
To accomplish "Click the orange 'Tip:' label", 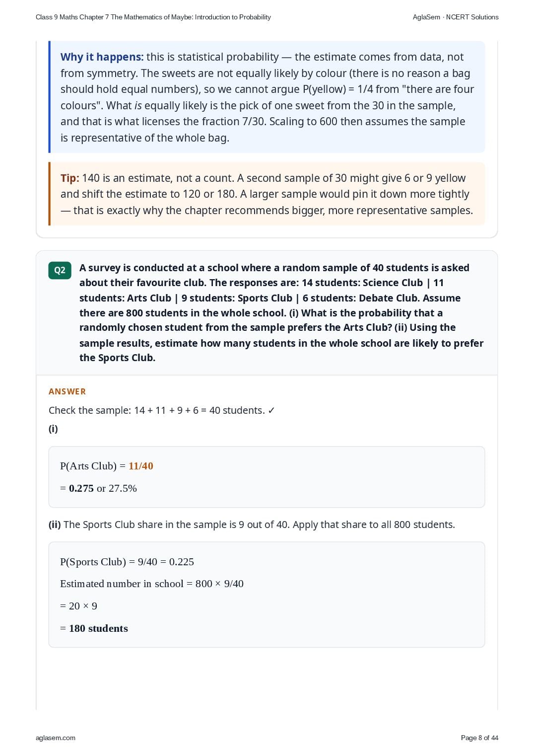I will coord(70,178).
